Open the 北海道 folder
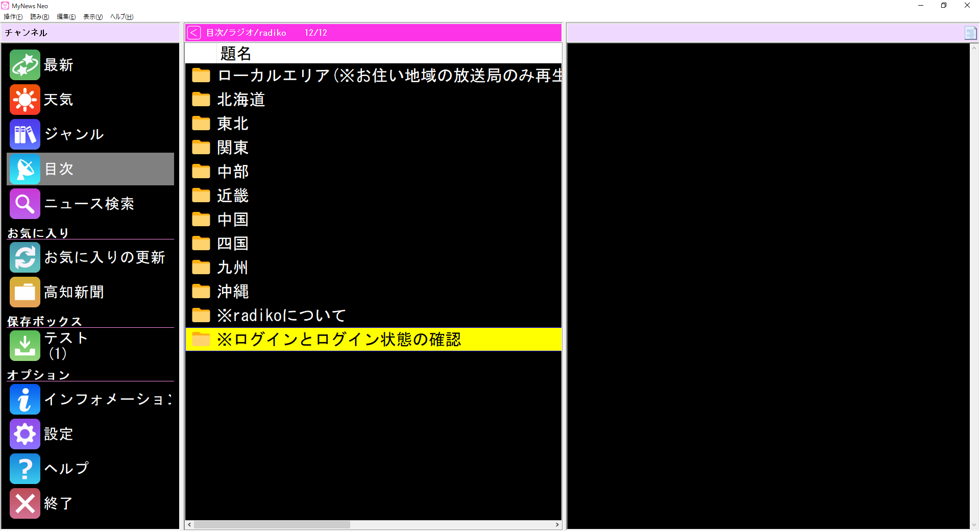Image resolution: width=980 pixels, height=531 pixels. click(x=241, y=99)
